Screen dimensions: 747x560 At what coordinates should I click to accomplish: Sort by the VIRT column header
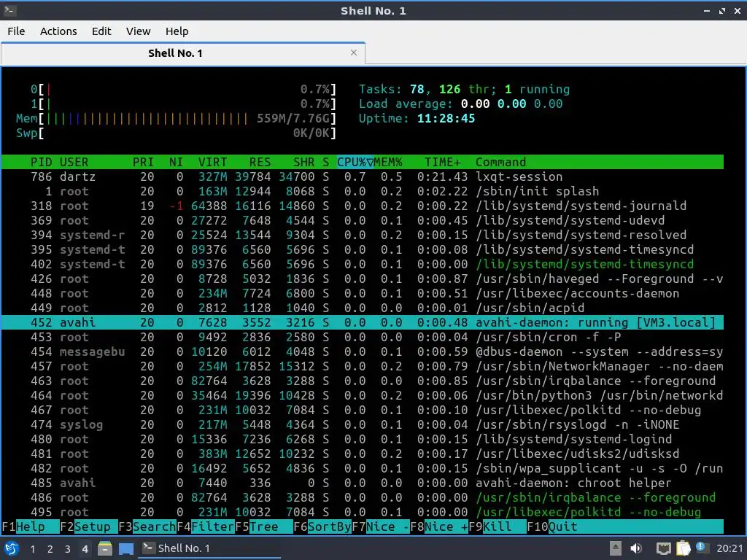(212, 162)
